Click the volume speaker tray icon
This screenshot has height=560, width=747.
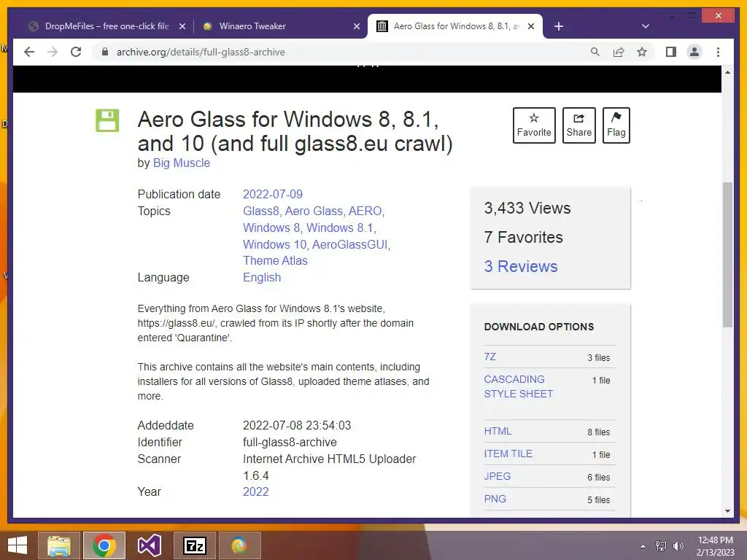[678, 546]
